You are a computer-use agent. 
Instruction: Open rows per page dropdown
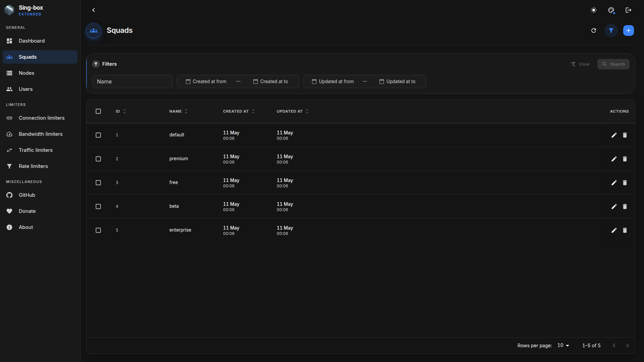[563, 346]
